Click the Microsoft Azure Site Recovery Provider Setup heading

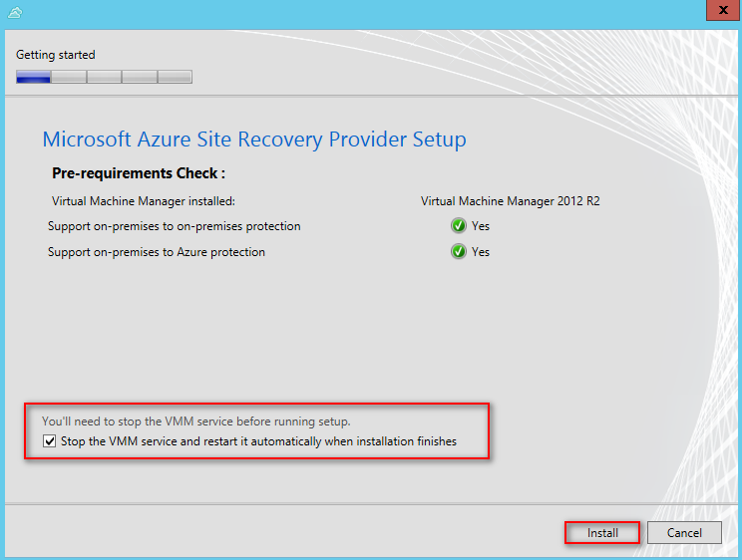pyautogui.click(x=254, y=140)
